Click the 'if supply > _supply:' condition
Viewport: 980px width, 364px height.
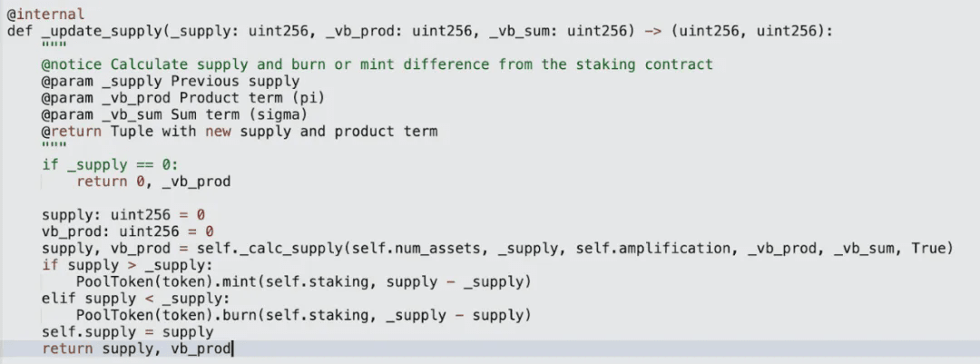click(x=128, y=265)
